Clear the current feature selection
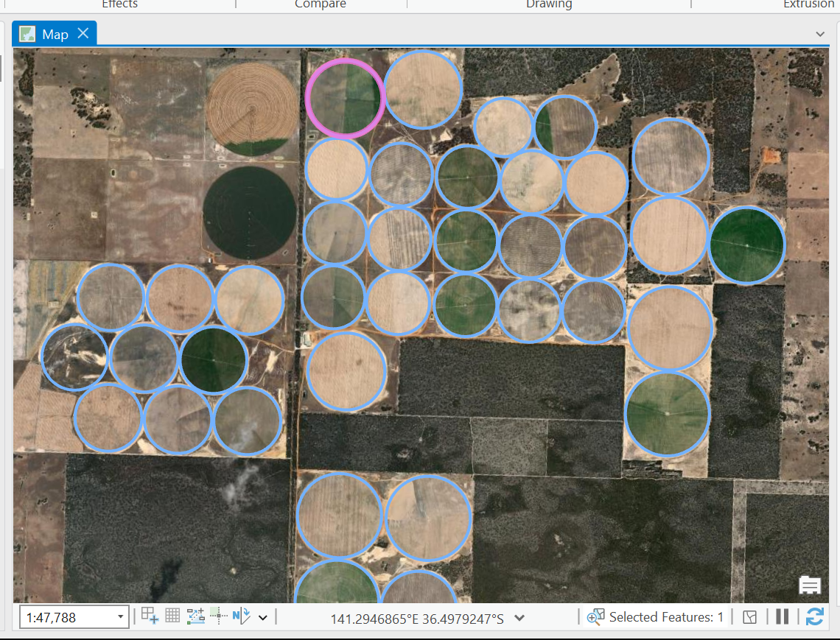The height and width of the screenshot is (640, 840). click(749, 617)
